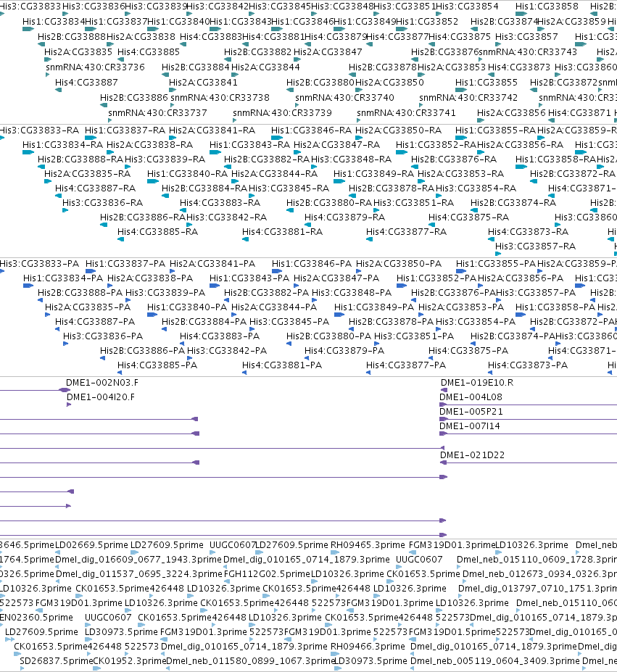Click the His4:CG33885-RA transcript label

158,232
